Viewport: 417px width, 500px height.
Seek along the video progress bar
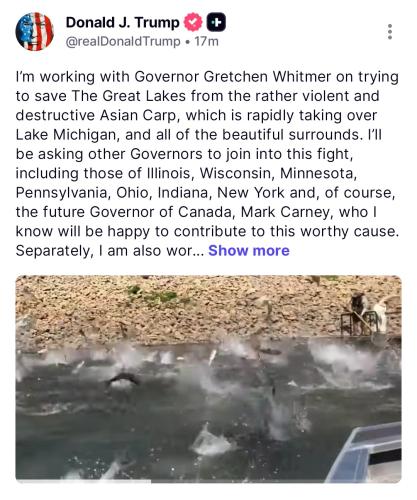[208, 481]
